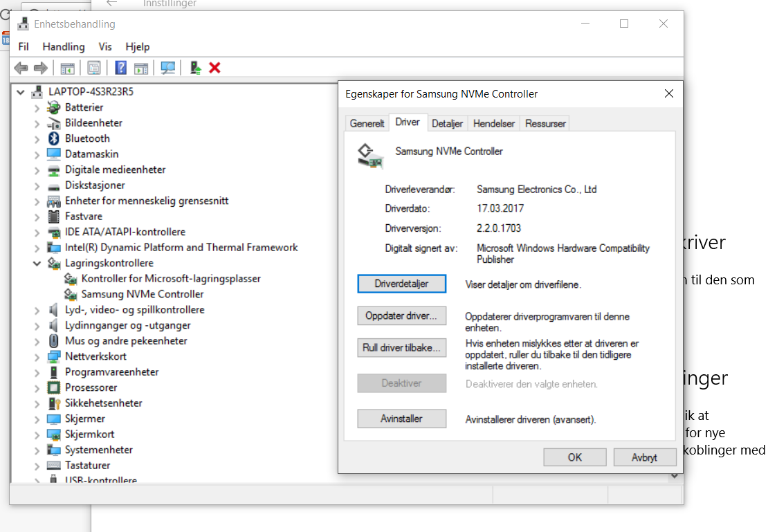Click the Datamaskin monitor icon
Viewport: 777px width, 532px height.
coord(53,154)
